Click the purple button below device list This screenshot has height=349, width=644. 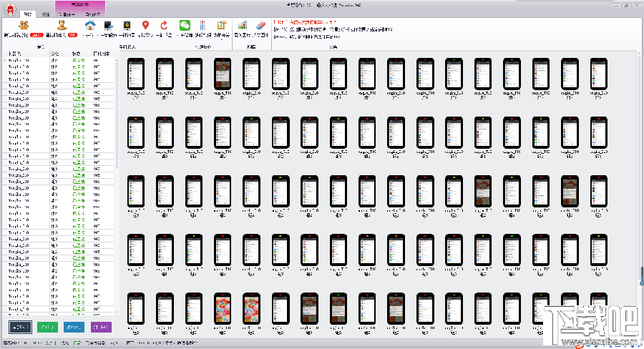tap(101, 328)
